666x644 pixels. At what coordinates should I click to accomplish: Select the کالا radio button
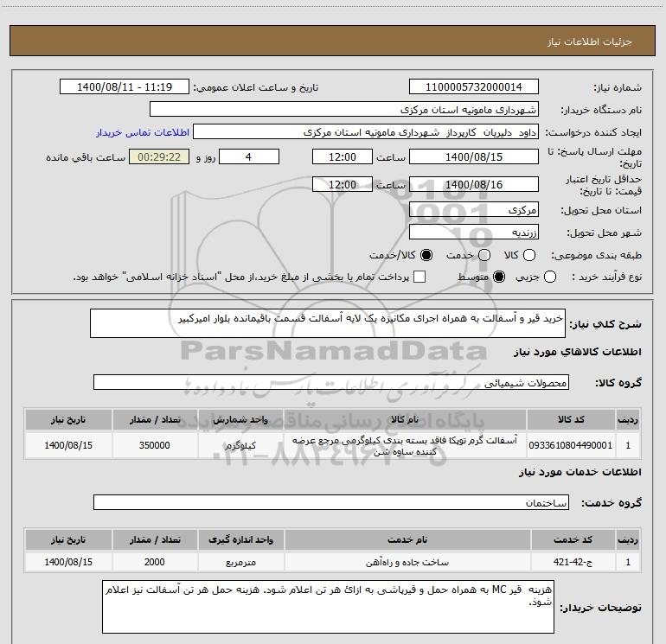[529, 255]
